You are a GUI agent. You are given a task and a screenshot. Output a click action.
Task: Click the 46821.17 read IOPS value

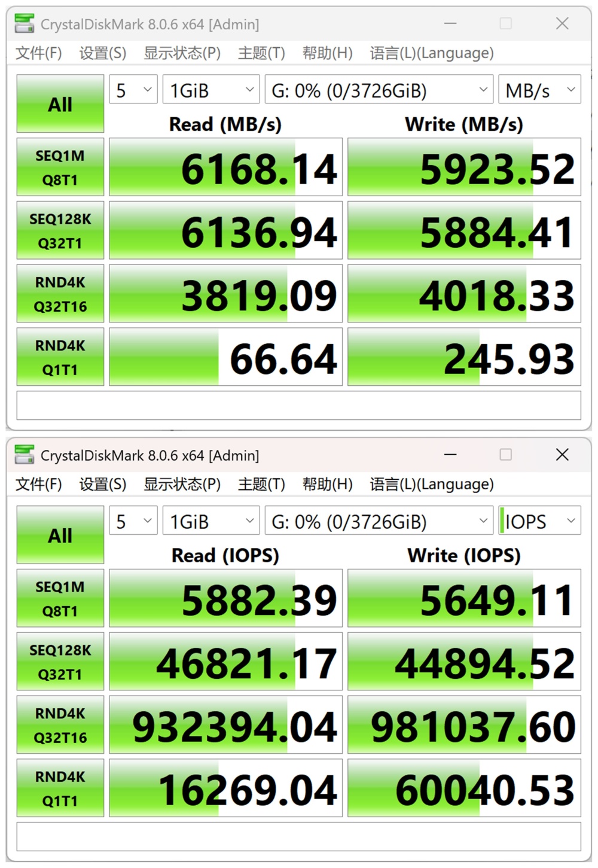pyautogui.click(x=225, y=662)
